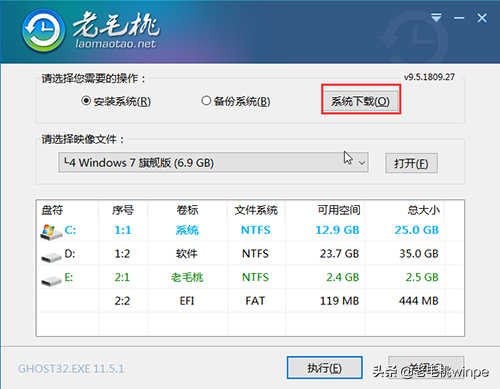Close the Laomaotao window
The width and height of the screenshot is (500, 389).
pos(482,18)
